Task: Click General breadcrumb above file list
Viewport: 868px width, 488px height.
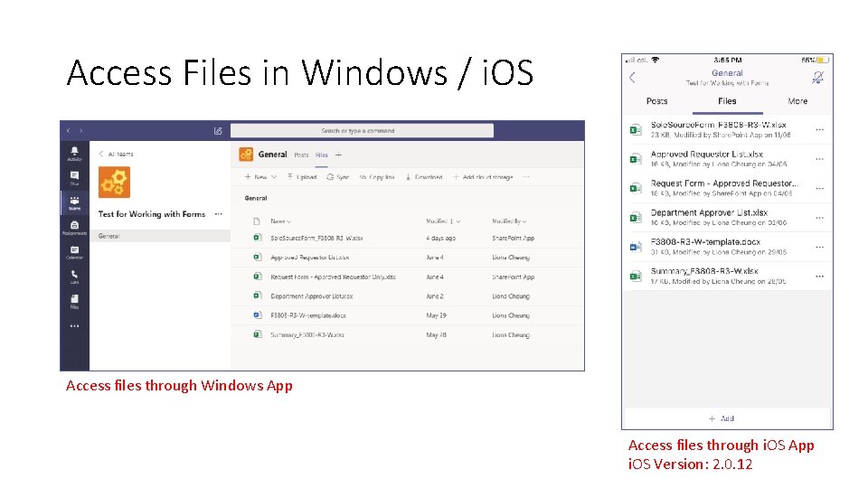Action: [256, 198]
